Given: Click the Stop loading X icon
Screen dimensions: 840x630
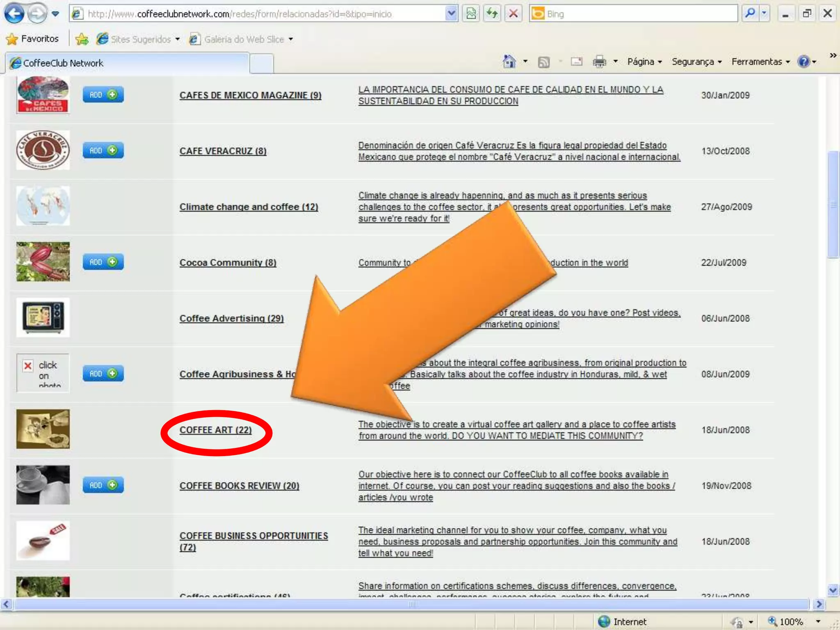Looking at the screenshot, I should [x=513, y=14].
